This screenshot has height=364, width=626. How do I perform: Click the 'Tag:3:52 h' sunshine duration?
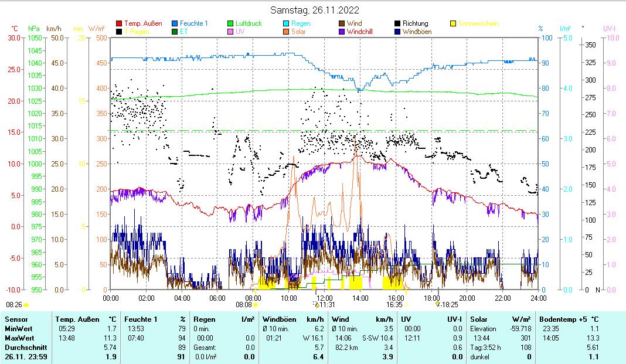pos(485,348)
